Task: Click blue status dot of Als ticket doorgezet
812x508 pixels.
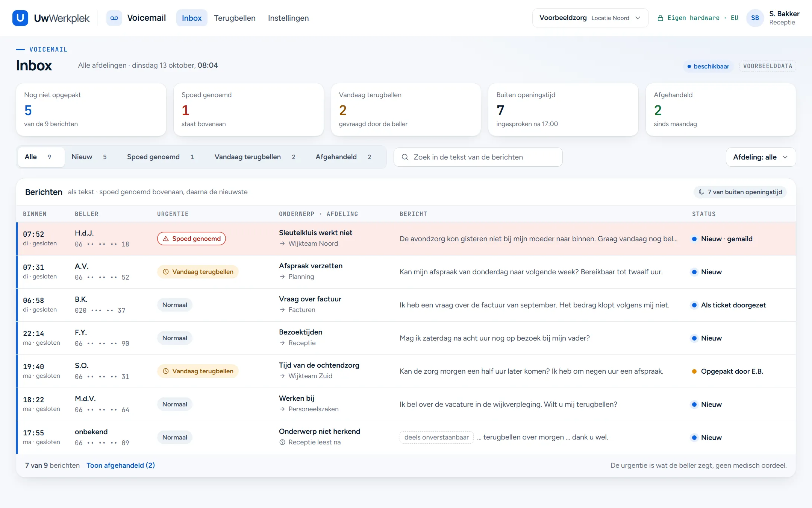Action: [x=694, y=305]
